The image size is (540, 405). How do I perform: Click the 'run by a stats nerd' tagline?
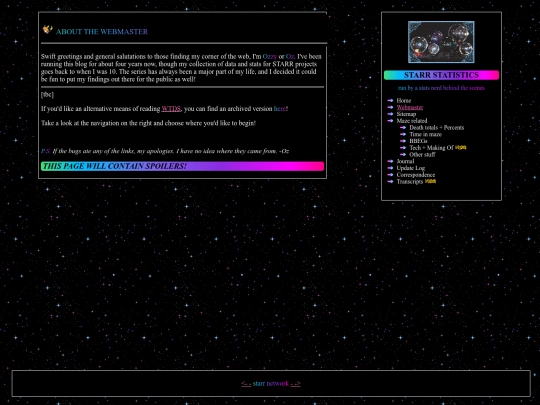pos(441,88)
